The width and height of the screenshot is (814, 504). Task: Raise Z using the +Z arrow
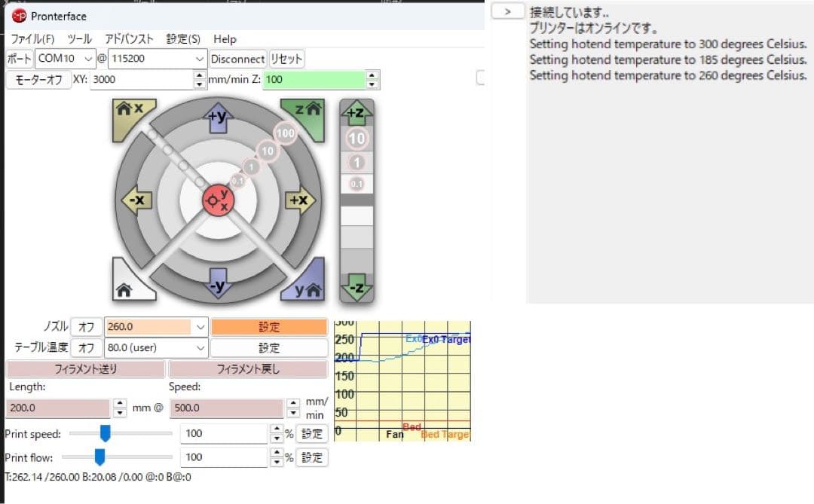click(x=357, y=113)
